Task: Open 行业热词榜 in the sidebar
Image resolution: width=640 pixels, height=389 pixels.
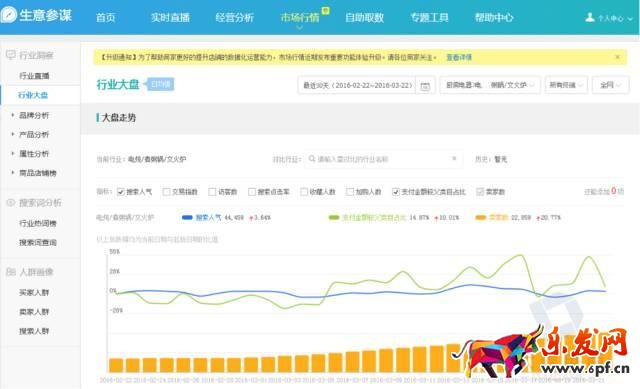Action: point(38,223)
